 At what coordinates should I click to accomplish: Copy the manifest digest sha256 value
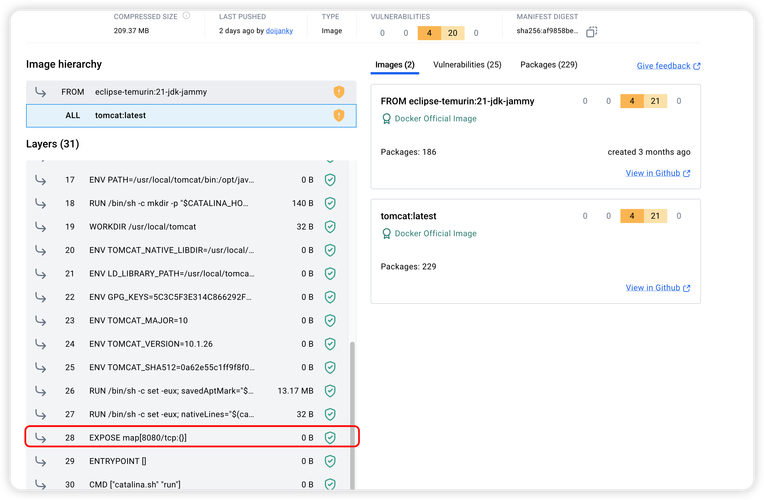pyautogui.click(x=591, y=32)
